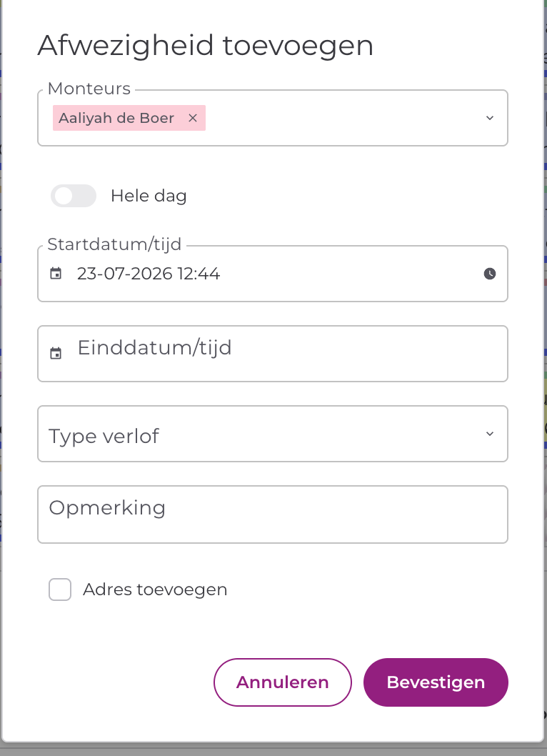Toggle the Hele dag switch
This screenshot has height=756, width=547.
(74, 196)
